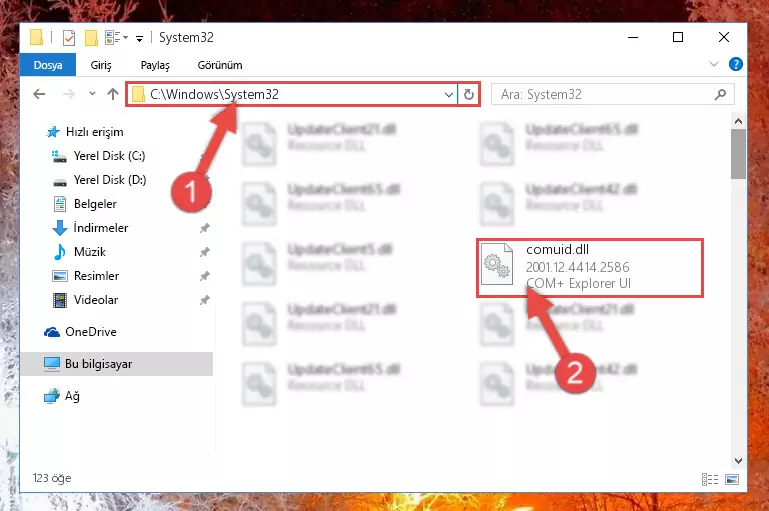Maximize the System32 window

(x=678, y=37)
